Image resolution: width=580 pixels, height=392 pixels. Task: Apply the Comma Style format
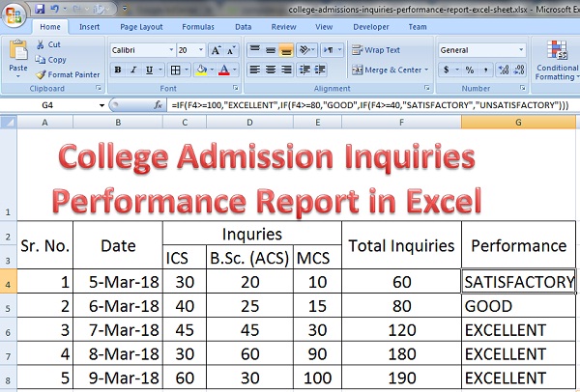coord(485,70)
